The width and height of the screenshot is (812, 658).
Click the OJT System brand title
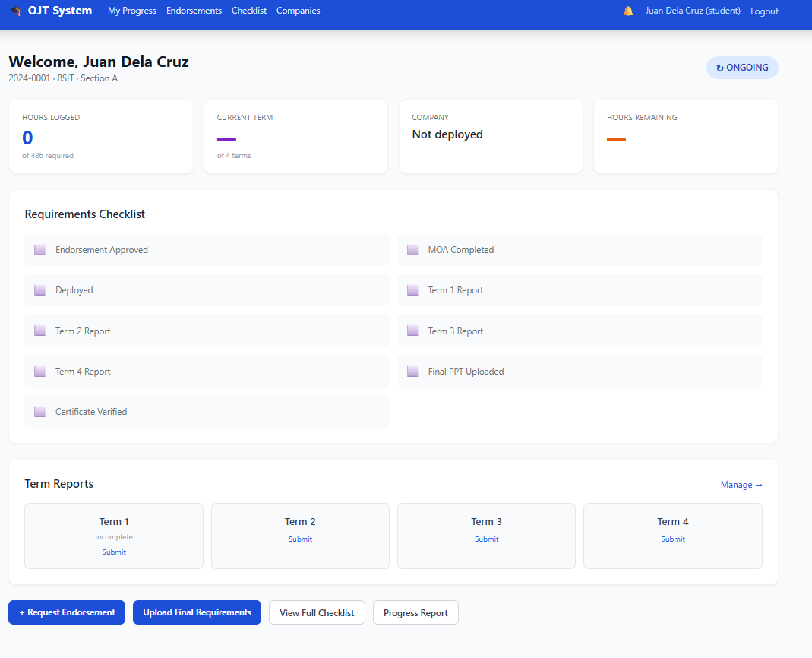(60, 11)
